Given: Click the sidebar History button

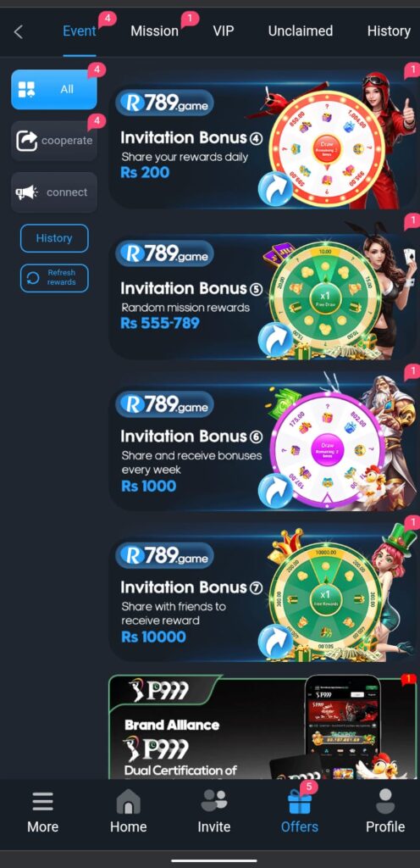Looking at the screenshot, I should pyautogui.click(x=54, y=238).
